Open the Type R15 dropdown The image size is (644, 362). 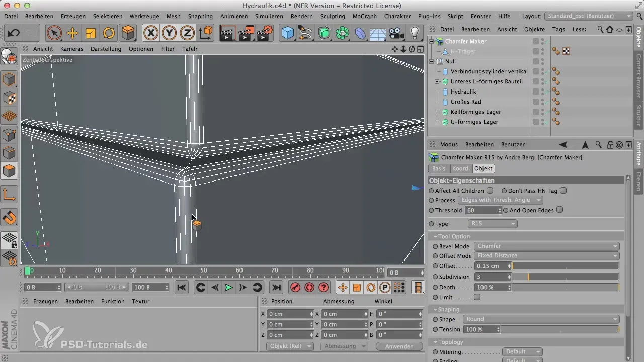(x=492, y=224)
